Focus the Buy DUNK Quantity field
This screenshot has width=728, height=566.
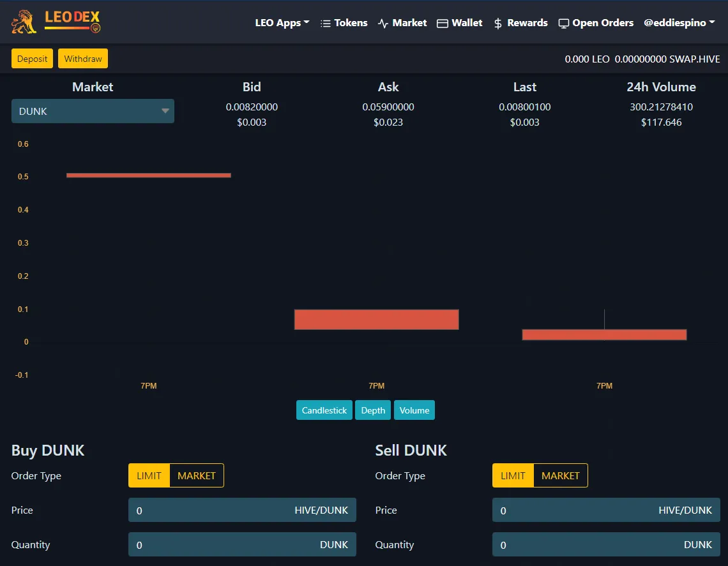coord(243,544)
